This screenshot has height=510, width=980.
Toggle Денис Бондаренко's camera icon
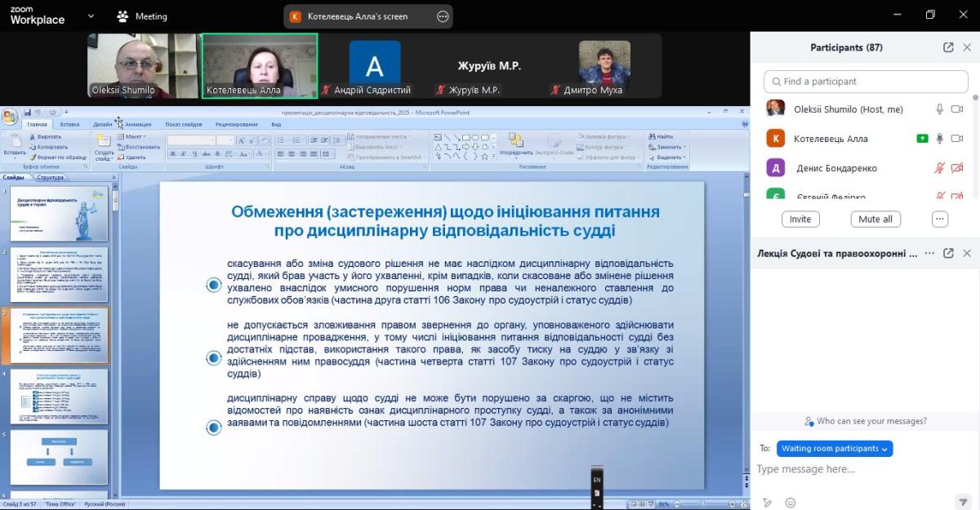[x=956, y=168]
